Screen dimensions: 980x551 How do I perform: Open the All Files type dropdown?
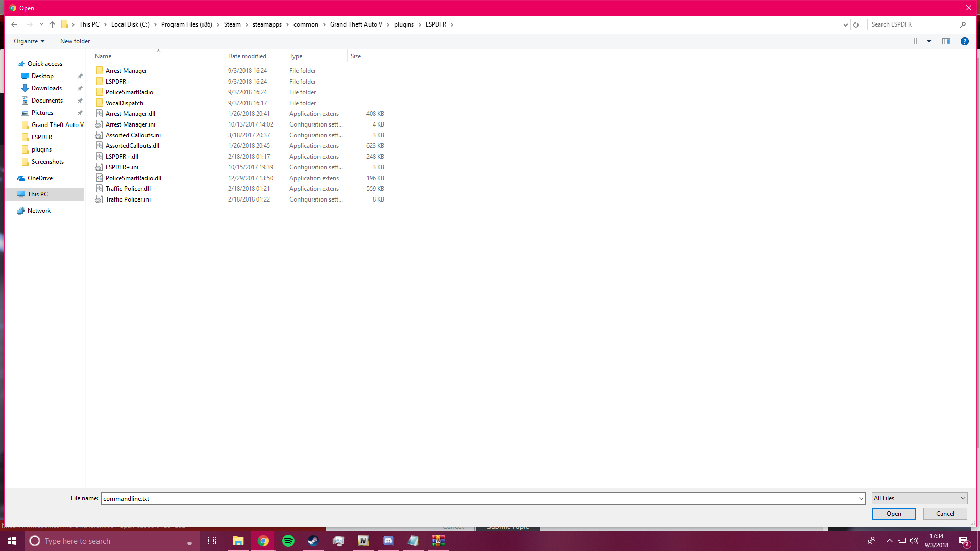(x=919, y=498)
